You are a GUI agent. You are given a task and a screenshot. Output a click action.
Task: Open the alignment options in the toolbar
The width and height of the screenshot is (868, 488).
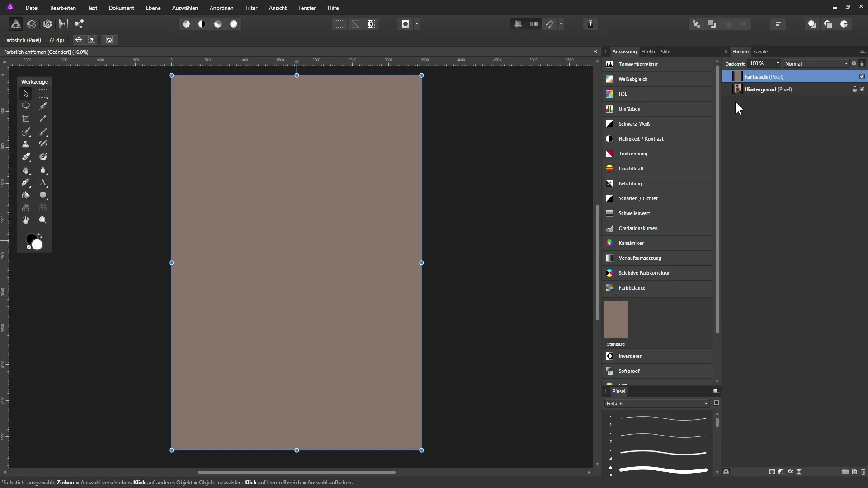coord(778,24)
